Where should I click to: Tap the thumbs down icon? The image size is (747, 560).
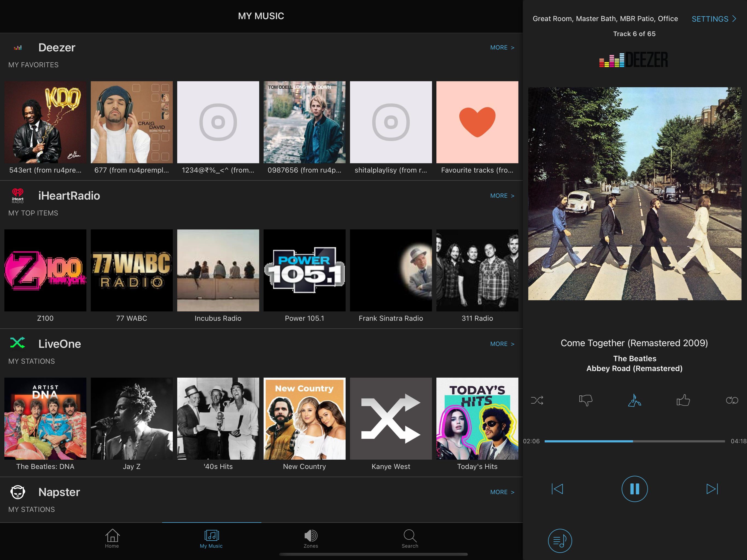pyautogui.click(x=586, y=401)
